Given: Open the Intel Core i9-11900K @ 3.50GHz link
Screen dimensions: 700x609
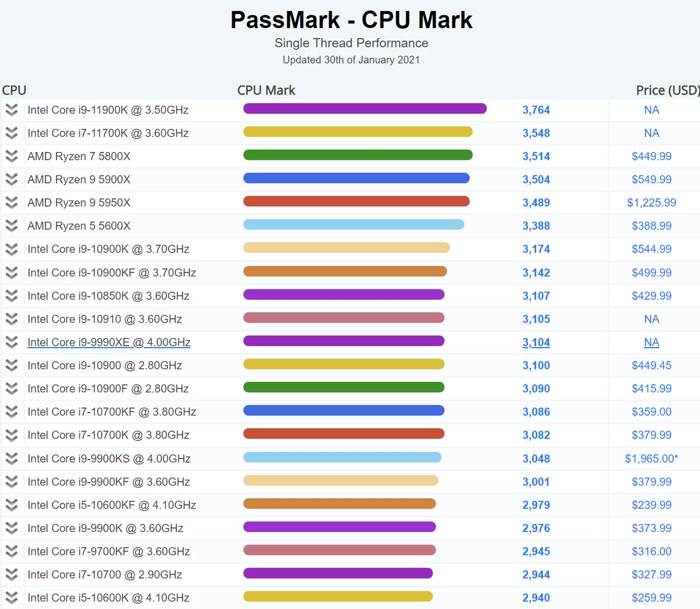Looking at the screenshot, I should pyautogui.click(x=108, y=110).
